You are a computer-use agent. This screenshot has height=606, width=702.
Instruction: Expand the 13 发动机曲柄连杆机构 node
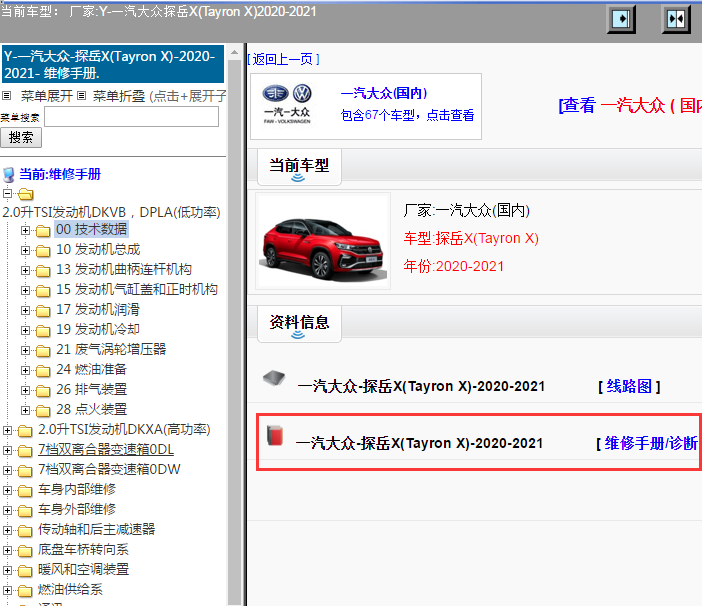(26, 270)
